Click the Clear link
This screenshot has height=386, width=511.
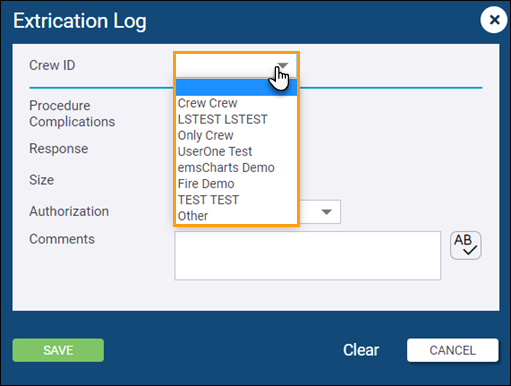coord(361,350)
